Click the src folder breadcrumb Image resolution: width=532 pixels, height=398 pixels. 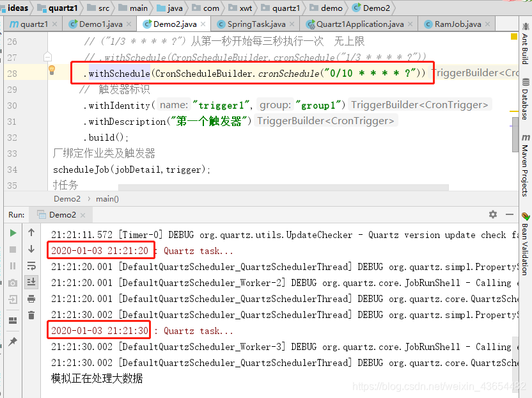click(98, 8)
